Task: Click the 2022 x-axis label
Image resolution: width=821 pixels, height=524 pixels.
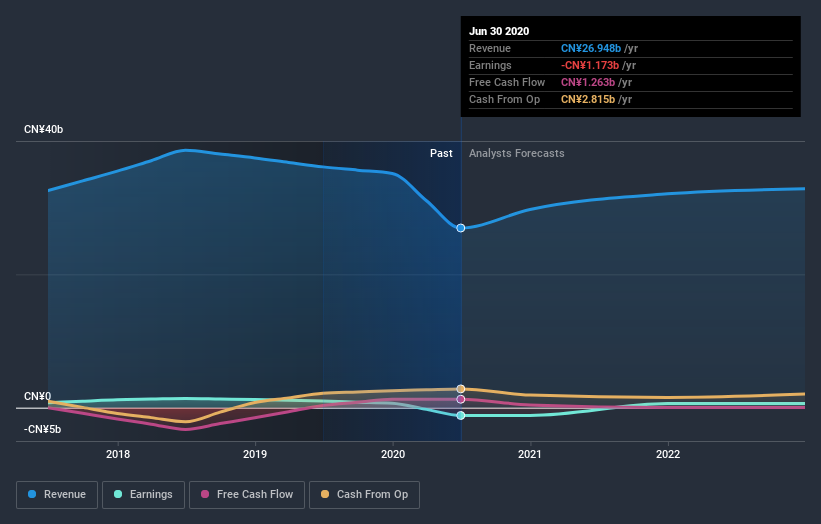Action: click(668, 454)
